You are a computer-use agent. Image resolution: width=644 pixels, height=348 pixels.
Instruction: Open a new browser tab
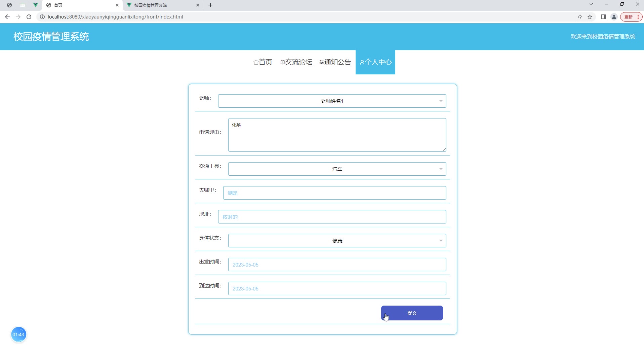point(210,5)
